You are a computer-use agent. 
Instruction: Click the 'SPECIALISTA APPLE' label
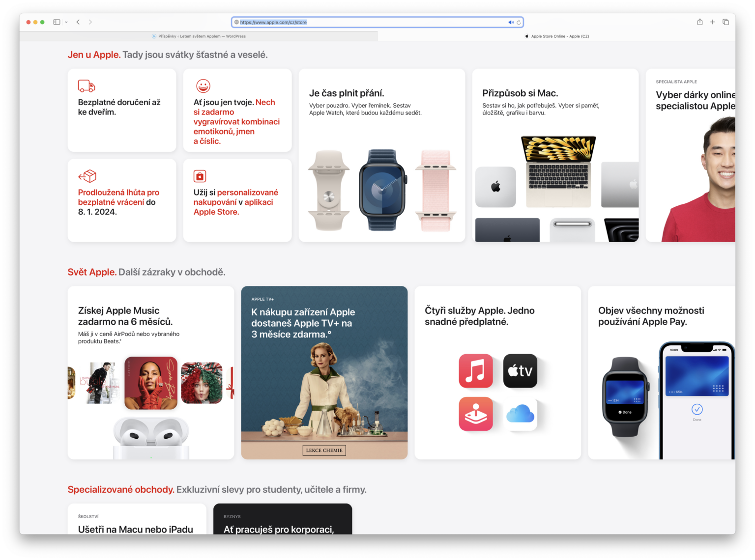[676, 82]
